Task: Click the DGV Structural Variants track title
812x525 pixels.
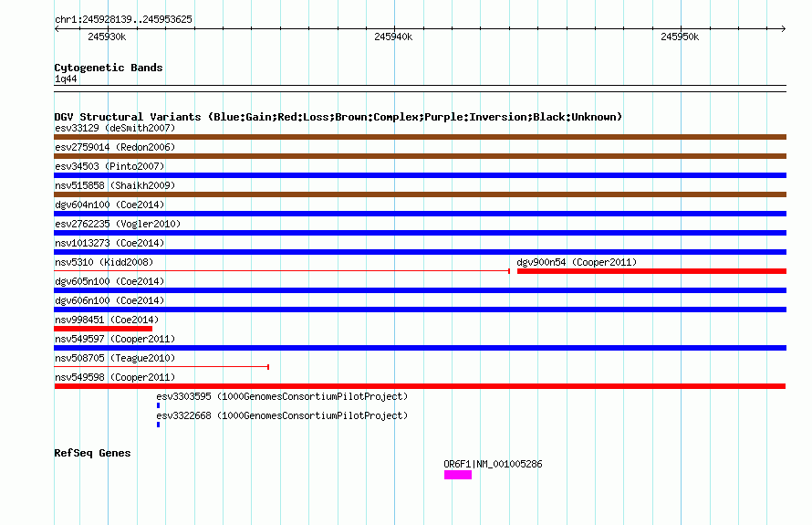Action: coord(338,117)
